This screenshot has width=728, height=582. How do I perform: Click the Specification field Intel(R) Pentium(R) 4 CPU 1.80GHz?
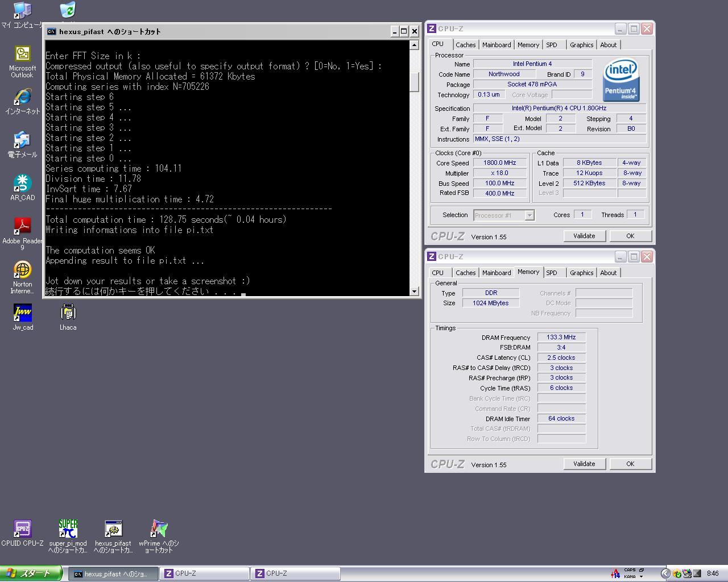pyautogui.click(x=560, y=108)
